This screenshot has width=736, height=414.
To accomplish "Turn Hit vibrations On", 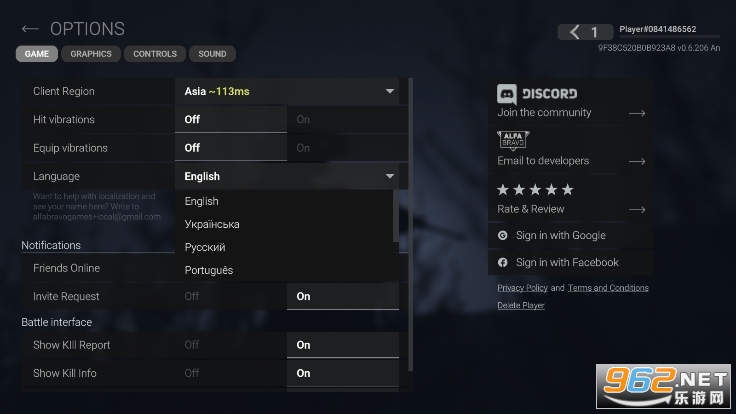I will click(303, 119).
